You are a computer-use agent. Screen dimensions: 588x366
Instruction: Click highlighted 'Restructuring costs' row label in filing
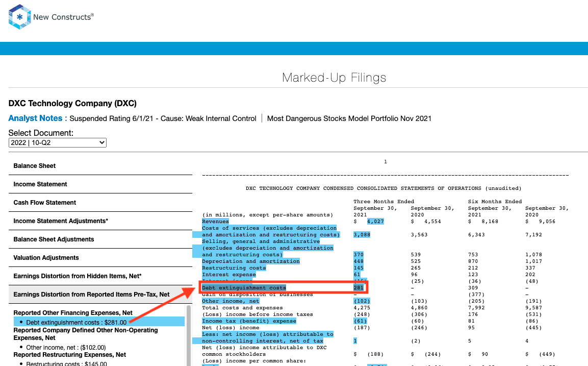[x=234, y=268]
